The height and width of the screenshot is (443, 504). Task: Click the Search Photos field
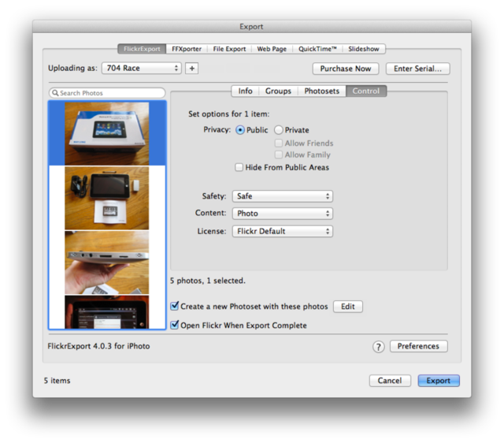(x=107, y=93)
